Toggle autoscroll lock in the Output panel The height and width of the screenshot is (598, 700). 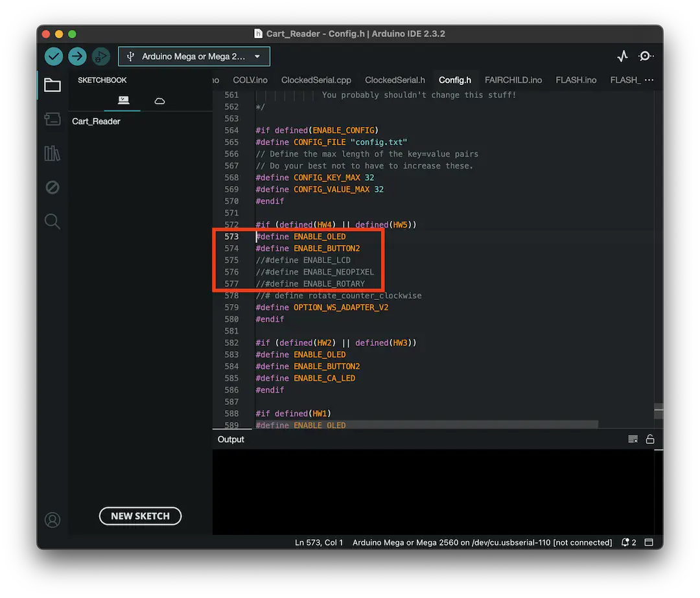click(x=650, y=439)
